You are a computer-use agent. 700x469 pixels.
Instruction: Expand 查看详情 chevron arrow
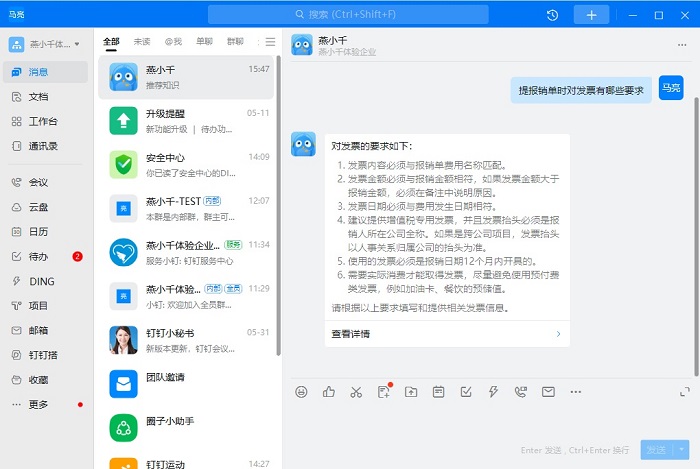(x=558, y=334)
